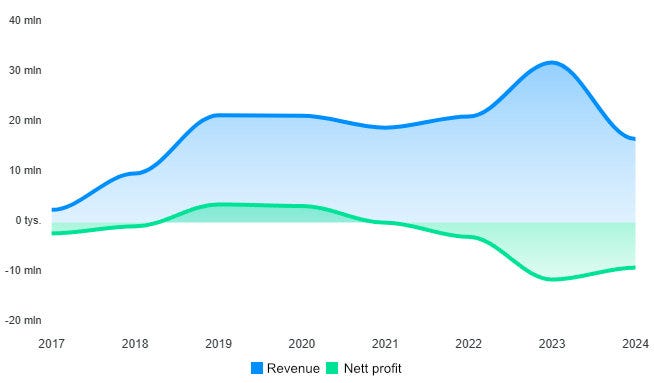Click the Revenue line peak at 2023
The image size is (654, 383).
point(552,63)
